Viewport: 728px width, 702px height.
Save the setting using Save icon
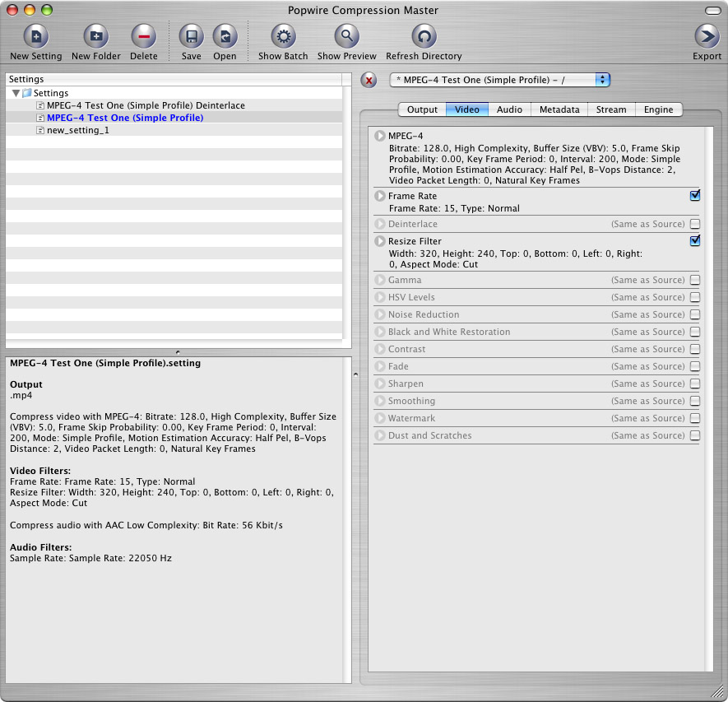pos(191,36)
